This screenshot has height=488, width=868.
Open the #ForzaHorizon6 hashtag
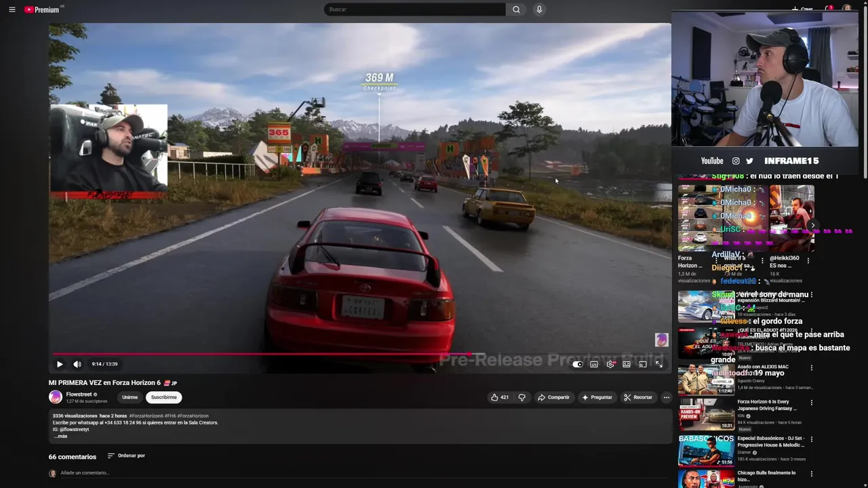click(x=146, y=416)
